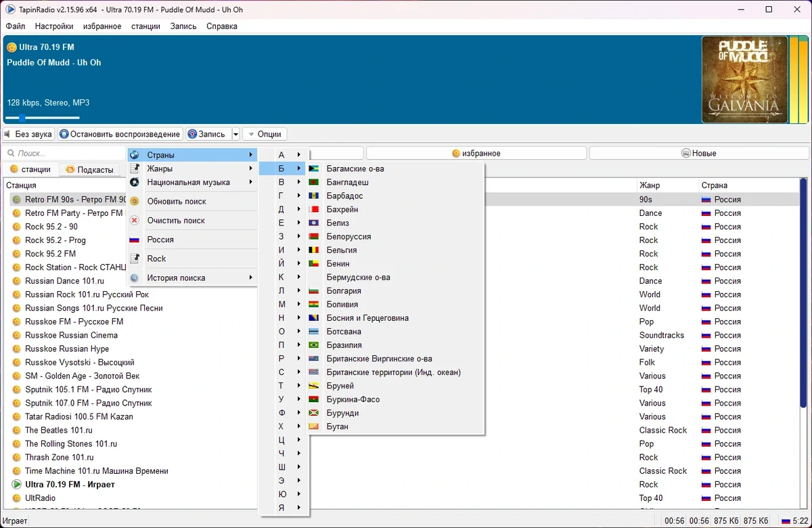Image resolution: width=812 pixels, height=528 pixels.
Task: Open the Опции dropdown
Action: pos(265,134)
